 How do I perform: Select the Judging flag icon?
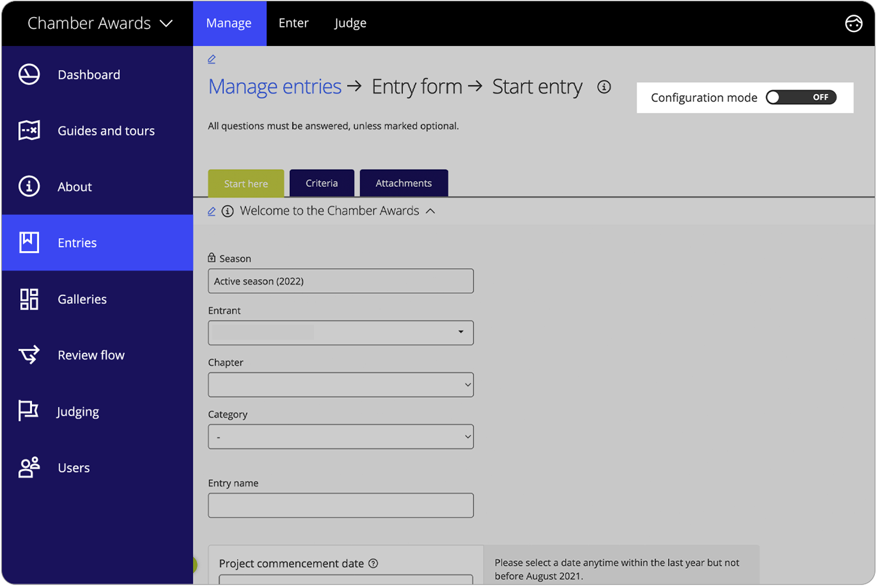28,411
